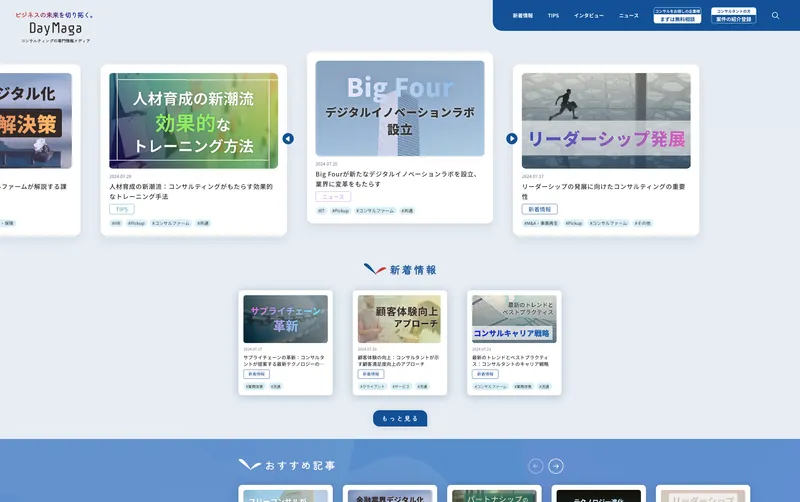
Task: Select ニュース in the navigation bar
Action: [628, 16]
